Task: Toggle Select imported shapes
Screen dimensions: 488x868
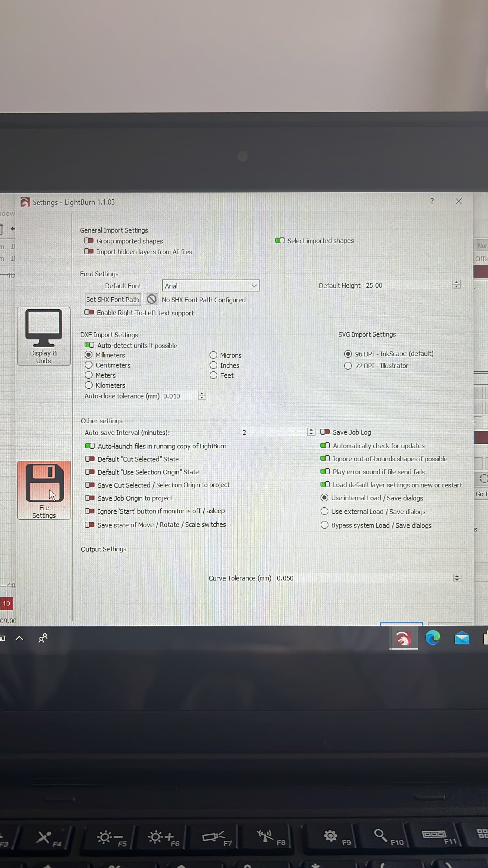Action: tap(280, 241)
